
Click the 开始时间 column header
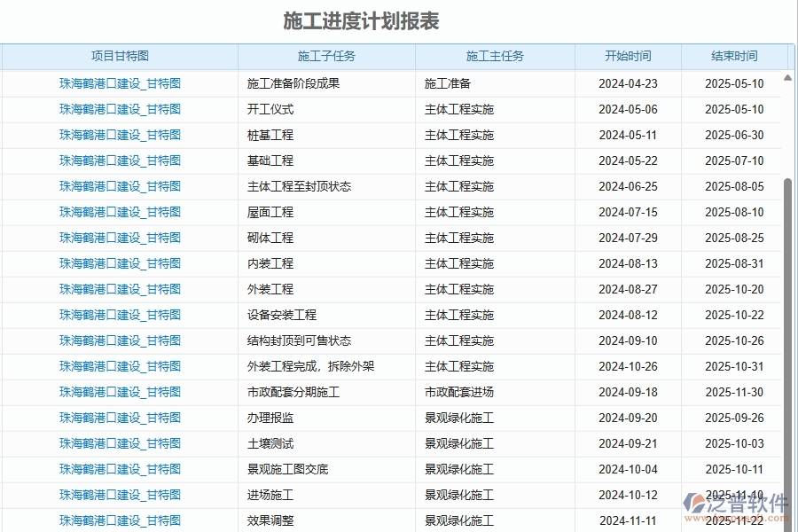click(627, 56)
